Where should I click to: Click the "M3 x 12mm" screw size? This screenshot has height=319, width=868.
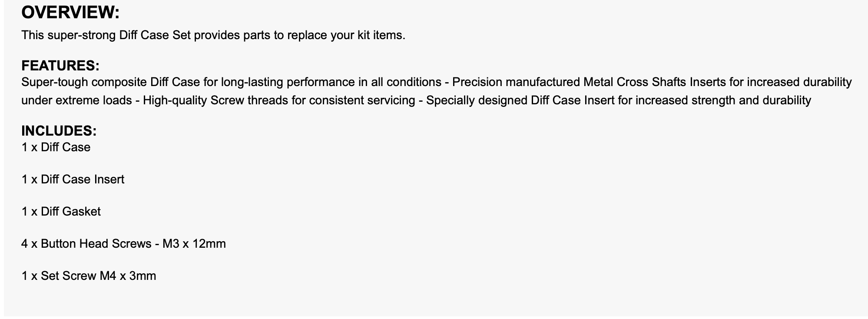coord(194,244)
